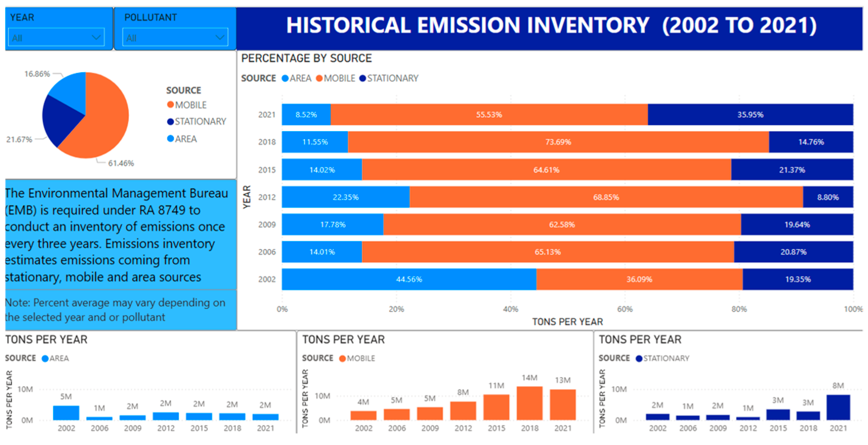This screenshot has width=868, height=445.
Task: Click the 2006 area segment showing 14.01%
Action: pos(322,252)
